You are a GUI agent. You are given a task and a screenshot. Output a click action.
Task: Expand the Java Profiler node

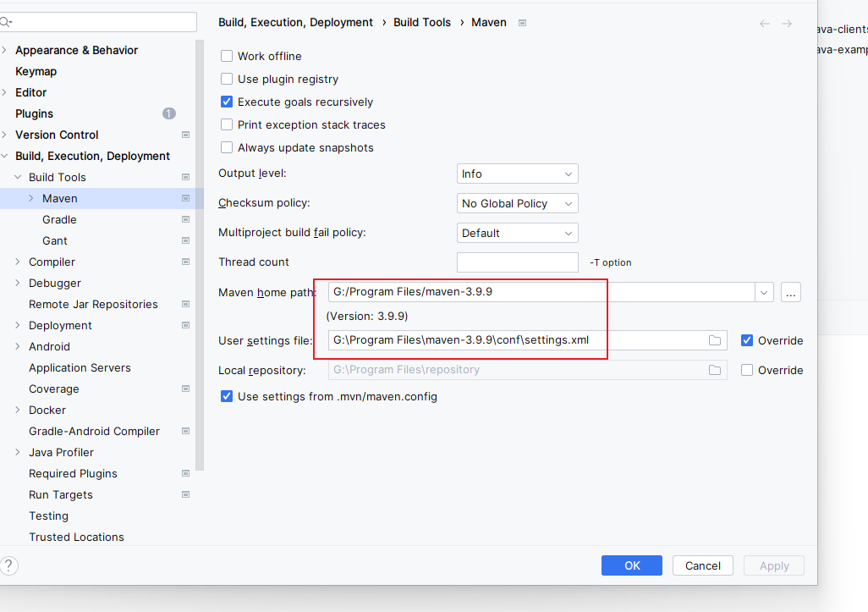point(18,452)
